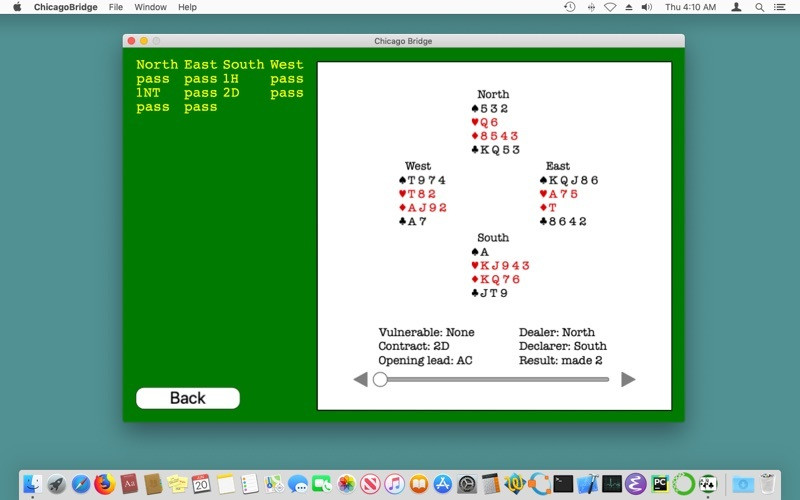Open Xcode in the dock
This screenshot has width=800, height=500.
[x=587, y=484]
